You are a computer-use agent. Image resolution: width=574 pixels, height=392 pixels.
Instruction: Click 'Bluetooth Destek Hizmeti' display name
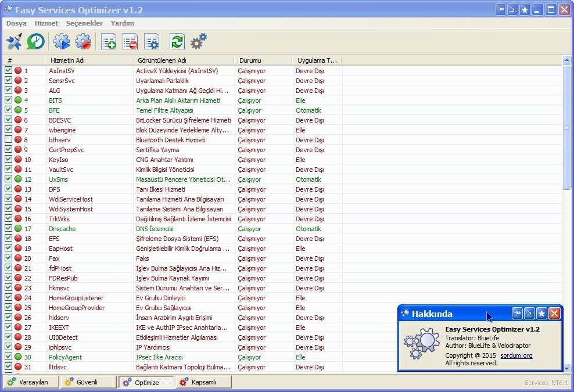pyautogui.click(x=171, y=140)
